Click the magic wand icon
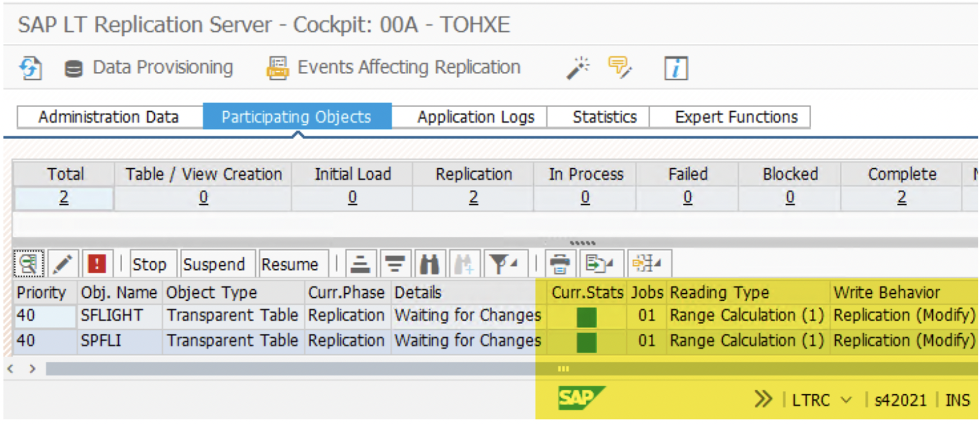The width and height of the screenshot is (980, 424). pos(578,68)
